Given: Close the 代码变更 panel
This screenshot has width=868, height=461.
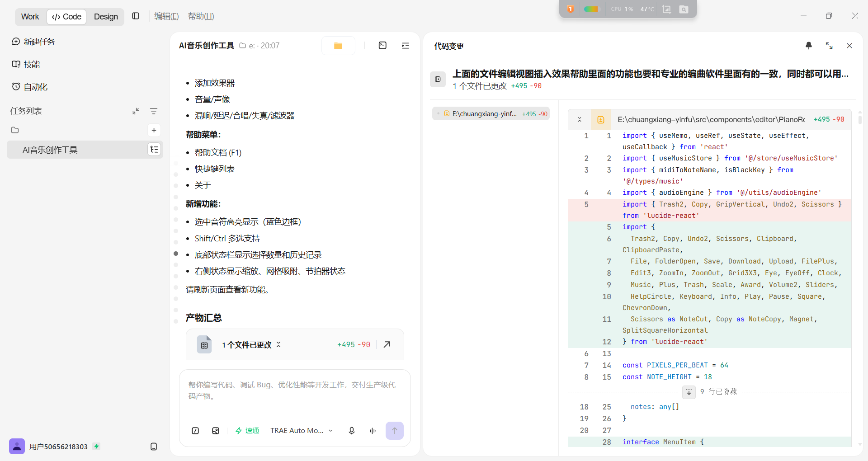Looking at the screenshot, I should click(x=849, y=46).
